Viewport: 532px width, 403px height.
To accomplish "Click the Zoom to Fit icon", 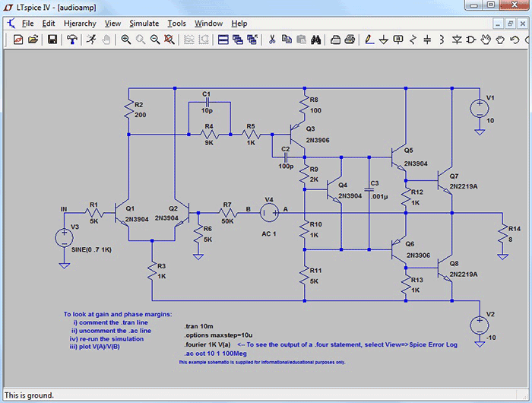I will pyautogui.click(x=169, y=40).
